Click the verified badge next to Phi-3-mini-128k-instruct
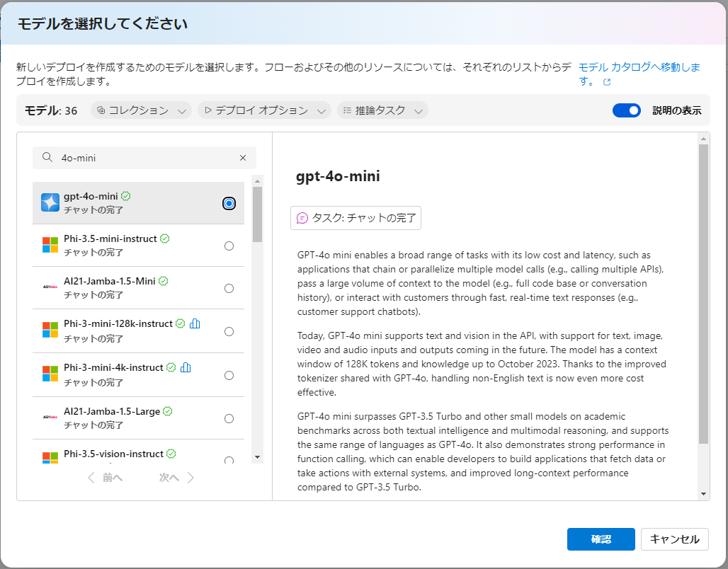 click(181, 323)
